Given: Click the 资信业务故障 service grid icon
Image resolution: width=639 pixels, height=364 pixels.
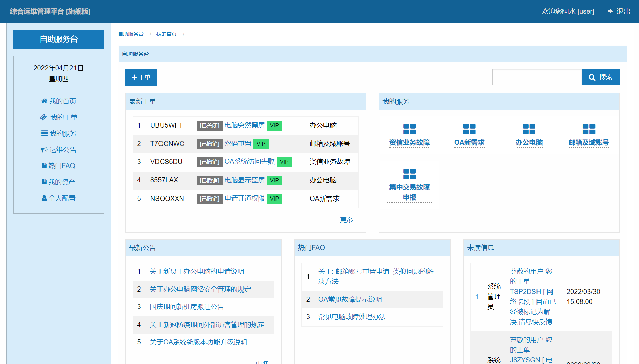Looking at the screenshot, I should (409, 129).
